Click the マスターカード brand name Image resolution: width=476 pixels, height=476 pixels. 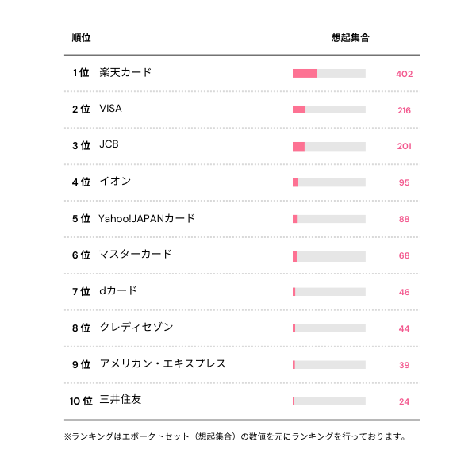click(x=135, y=255)
